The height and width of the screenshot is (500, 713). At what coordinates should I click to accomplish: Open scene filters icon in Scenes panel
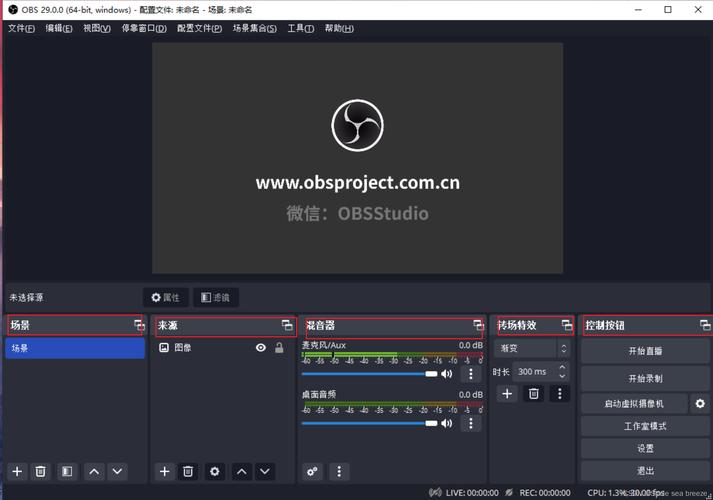tap(67, 471)
